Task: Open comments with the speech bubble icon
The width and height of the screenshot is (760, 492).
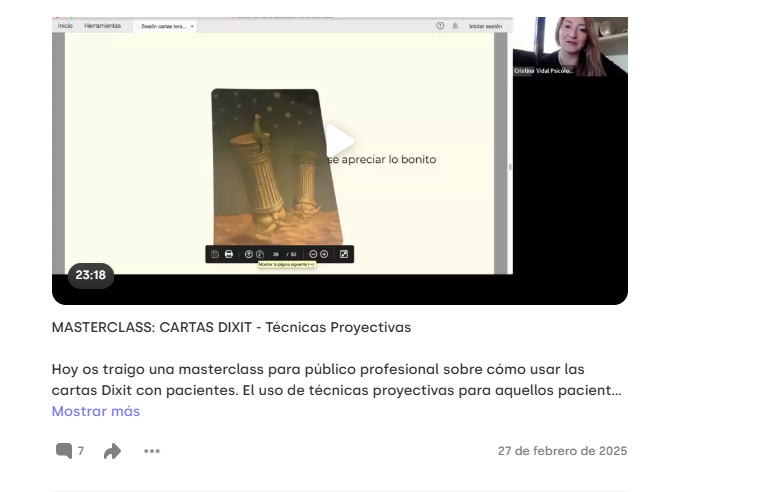Action: tap(63, 451)
